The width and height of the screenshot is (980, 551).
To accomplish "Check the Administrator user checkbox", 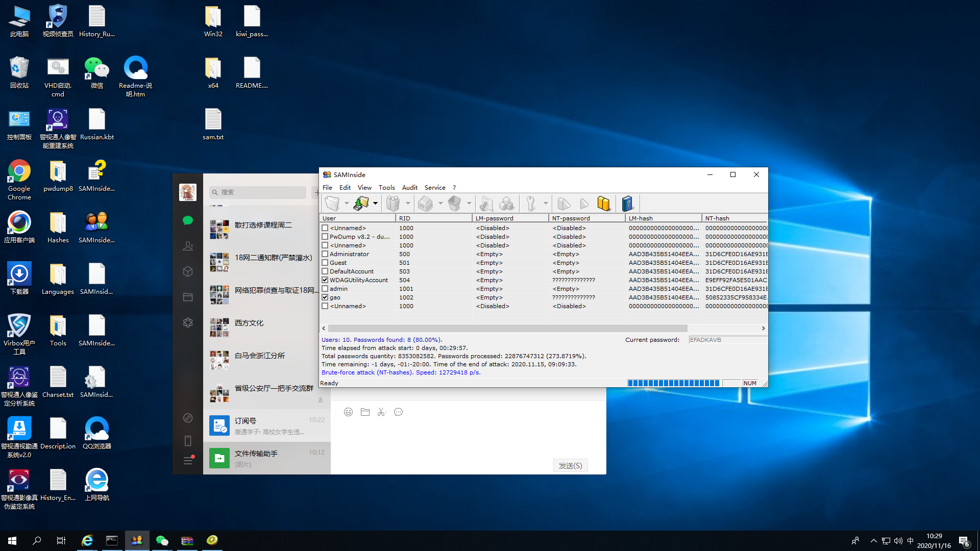I will click(x=325, y=254).
